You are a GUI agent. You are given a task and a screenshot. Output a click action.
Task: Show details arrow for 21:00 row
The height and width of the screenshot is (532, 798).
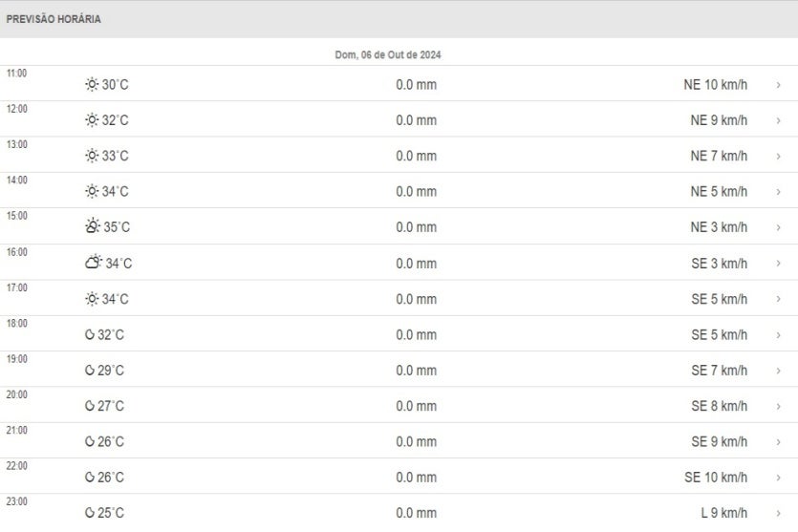point(778,442)
